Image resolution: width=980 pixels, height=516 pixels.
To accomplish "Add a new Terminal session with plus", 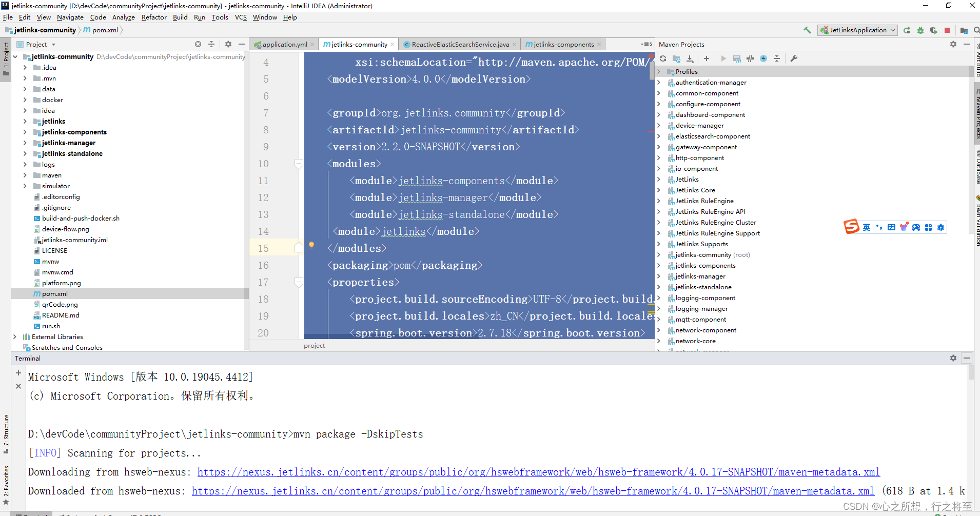I will [x=18, y=373].
